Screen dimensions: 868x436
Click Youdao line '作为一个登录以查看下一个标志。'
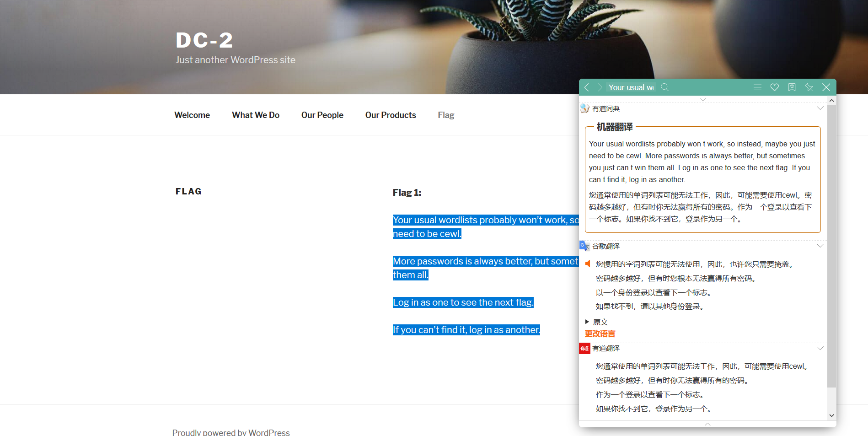click(x=650, y=394)
